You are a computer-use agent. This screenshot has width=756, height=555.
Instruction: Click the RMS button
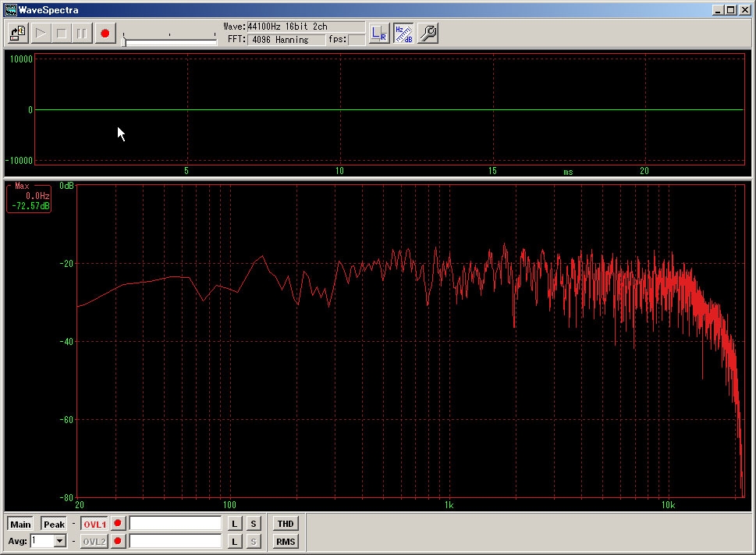[x=286, y=541]
